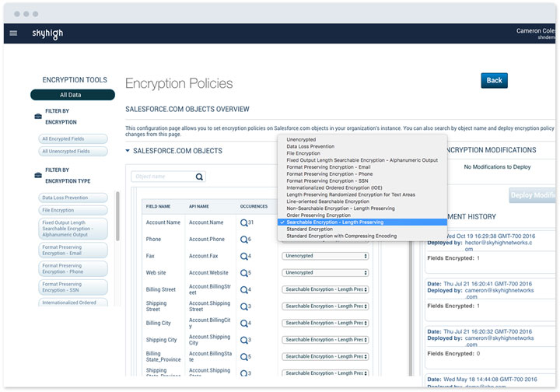This screenshot has width=560, height=392.
Task: Click search magnifier in Object name field
Action: (x=199, y=177)
